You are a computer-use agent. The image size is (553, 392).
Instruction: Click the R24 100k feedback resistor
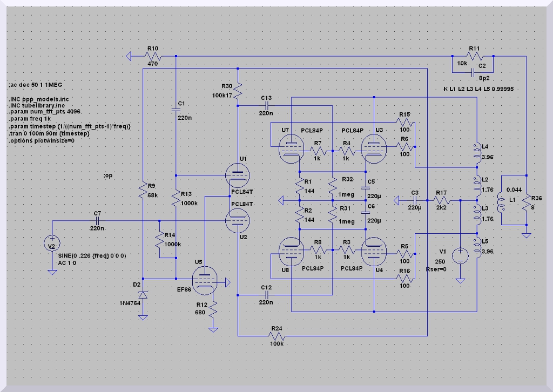coord(276,336)
